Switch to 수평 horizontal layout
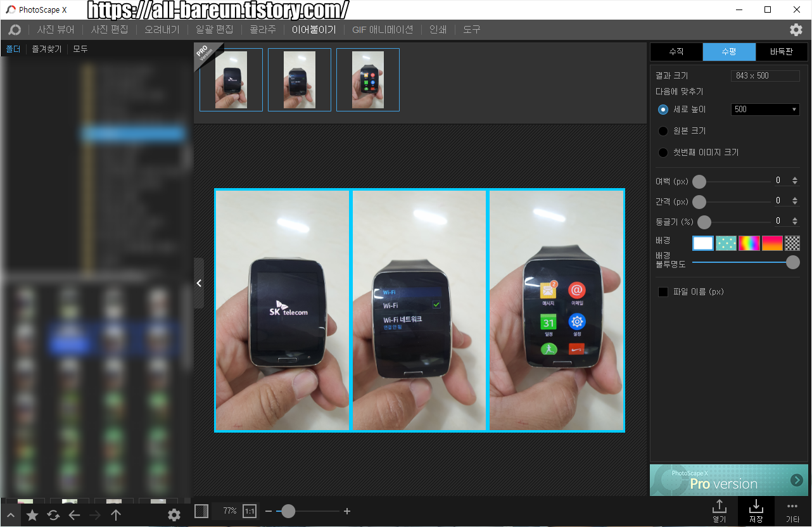The height and width of the screenshot is (527, 812). [729, 52]
